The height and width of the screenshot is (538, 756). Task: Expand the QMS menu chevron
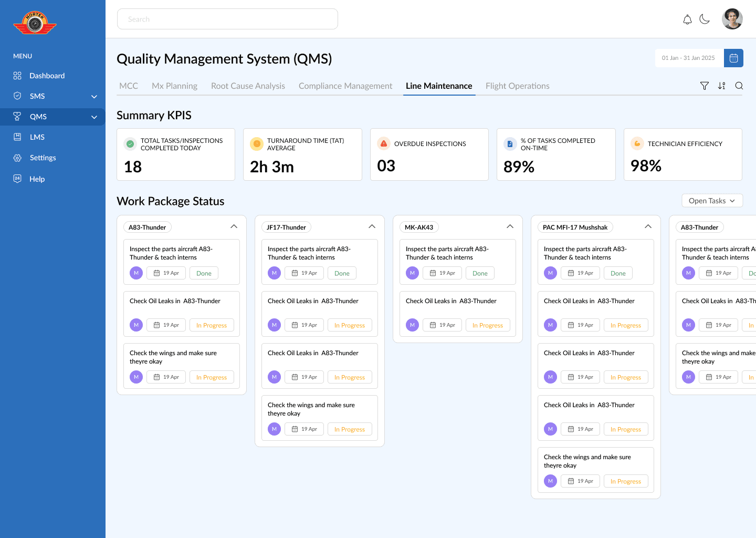[94, 117]
